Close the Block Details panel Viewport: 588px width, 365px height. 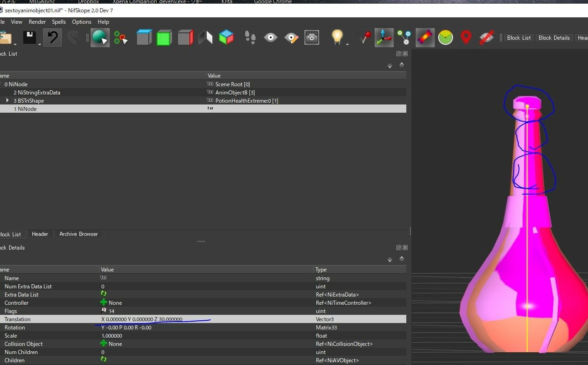point(405,248)
